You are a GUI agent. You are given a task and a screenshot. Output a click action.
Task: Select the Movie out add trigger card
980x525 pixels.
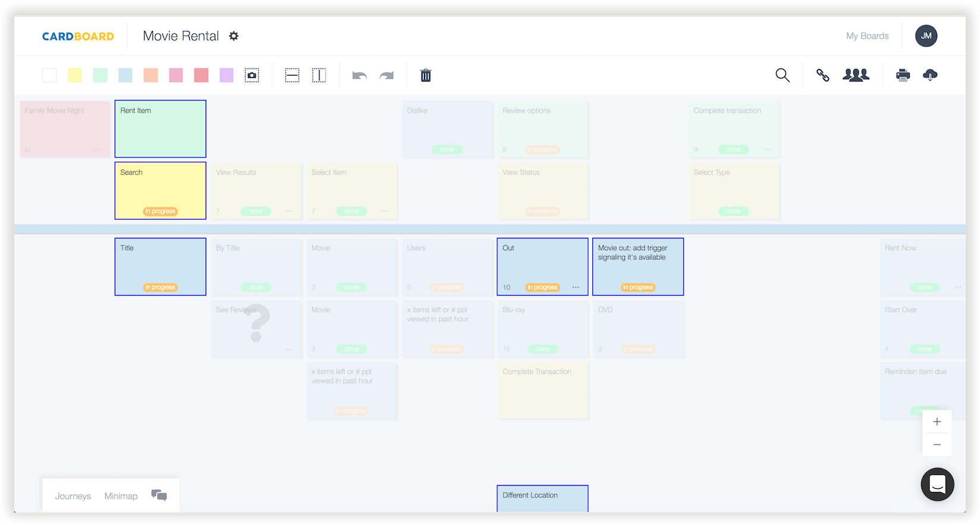click(638, 267)
